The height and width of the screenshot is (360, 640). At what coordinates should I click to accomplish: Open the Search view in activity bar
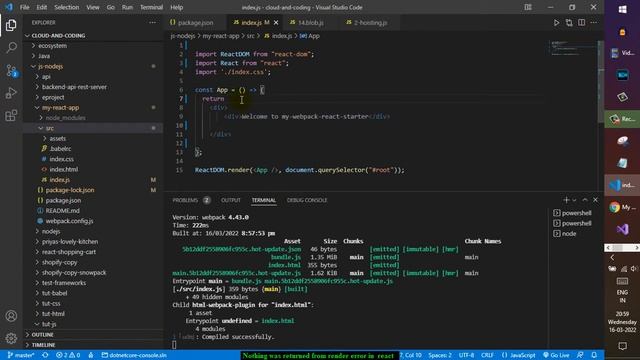click(x=11, y=47)
